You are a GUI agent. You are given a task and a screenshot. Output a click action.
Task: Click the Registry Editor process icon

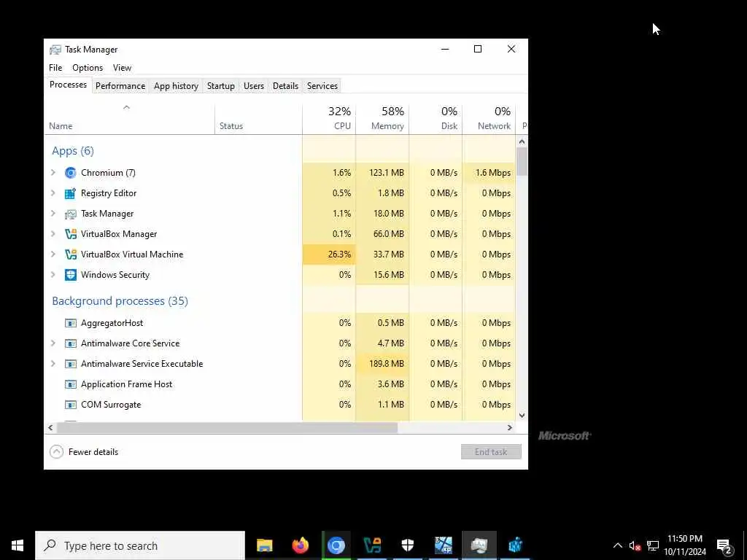(x=71, y=193)
